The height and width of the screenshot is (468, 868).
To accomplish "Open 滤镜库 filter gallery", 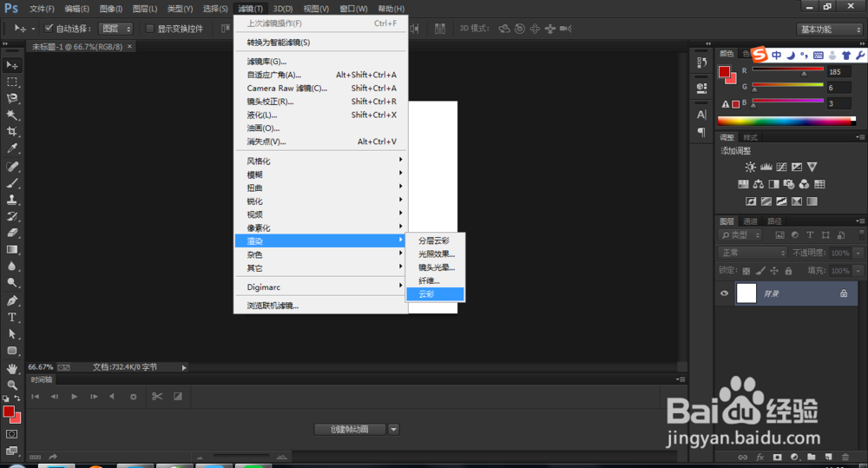I will (x=320, y=62).
